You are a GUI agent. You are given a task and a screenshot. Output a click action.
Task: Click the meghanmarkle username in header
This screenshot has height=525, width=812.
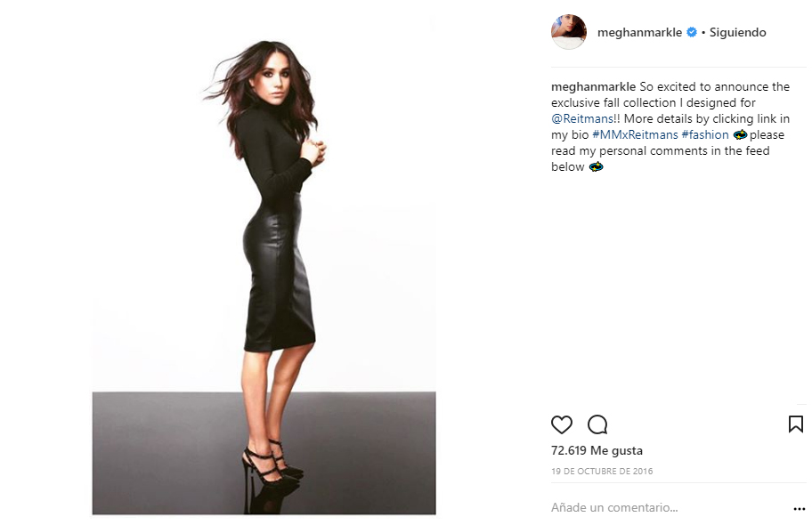pyautogui.click(x=639, y=32)
